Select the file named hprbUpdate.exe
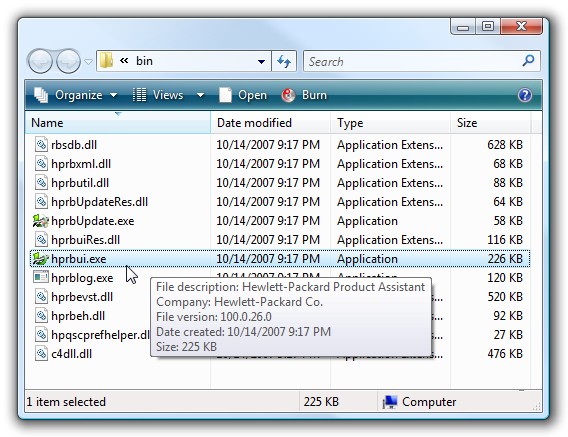Screen dimensions: 568x437 tap(92, 221)
